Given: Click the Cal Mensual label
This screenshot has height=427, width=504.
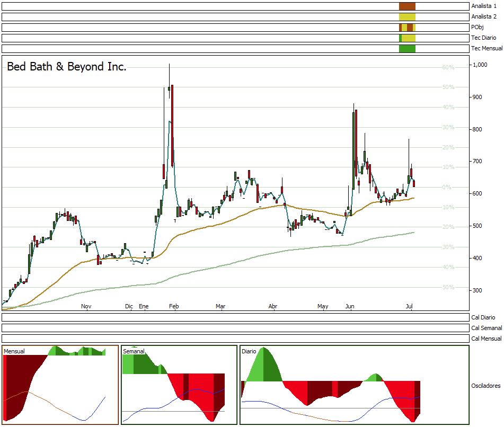Looking at the screenshot, I should coord(487,339).
